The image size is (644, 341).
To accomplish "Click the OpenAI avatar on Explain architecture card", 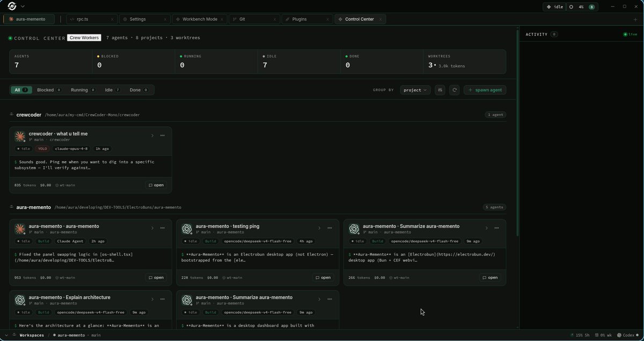I will pyautogui.click(x=20, y=300).
